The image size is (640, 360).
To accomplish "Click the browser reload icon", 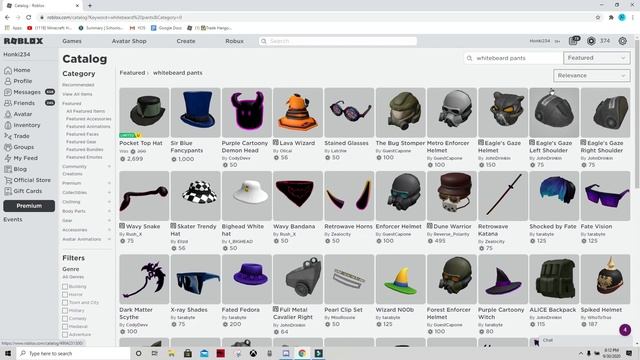I will tap(29, 18).
